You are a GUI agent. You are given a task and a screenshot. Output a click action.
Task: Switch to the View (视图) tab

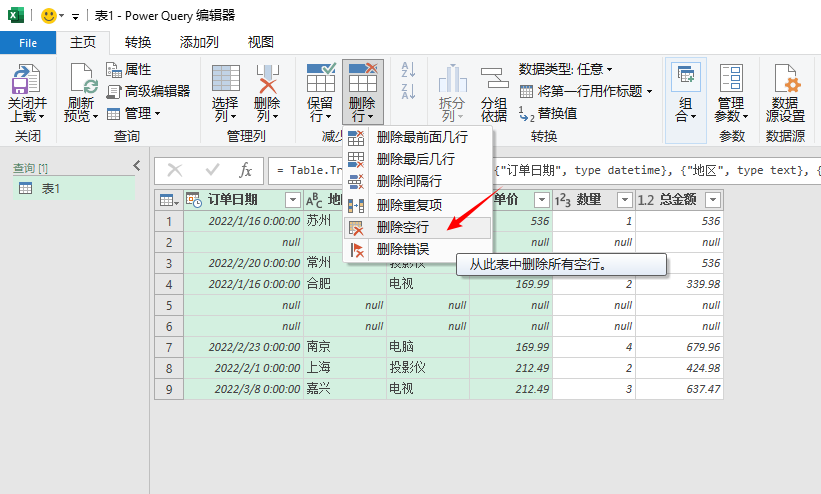click(x=260, y=42)
